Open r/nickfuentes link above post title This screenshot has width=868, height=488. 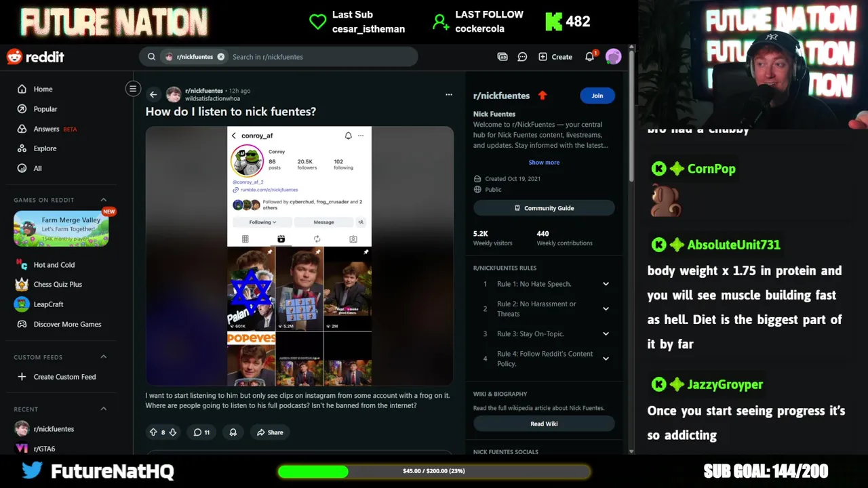[x=204, y=91]
